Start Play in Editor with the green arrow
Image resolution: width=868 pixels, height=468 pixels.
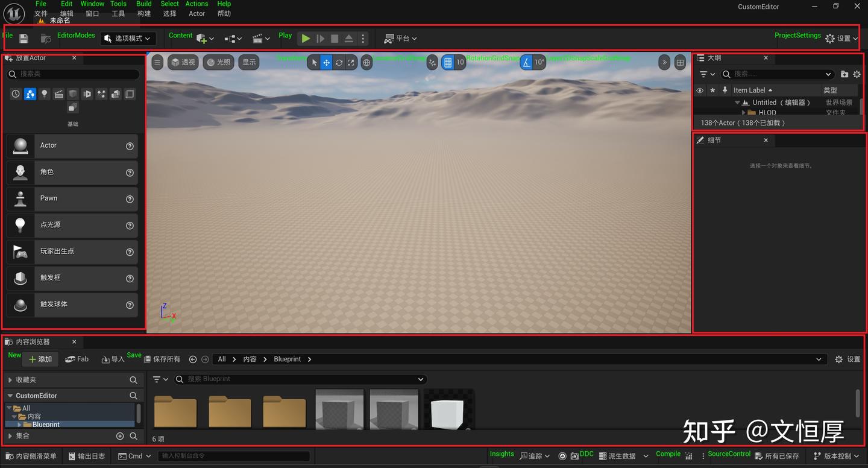306,39
